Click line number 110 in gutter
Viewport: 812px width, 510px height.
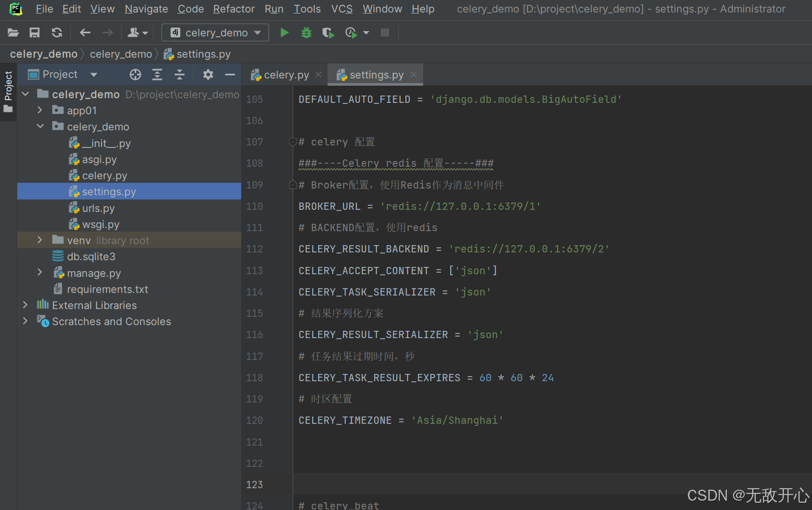[x=255, y=206]
